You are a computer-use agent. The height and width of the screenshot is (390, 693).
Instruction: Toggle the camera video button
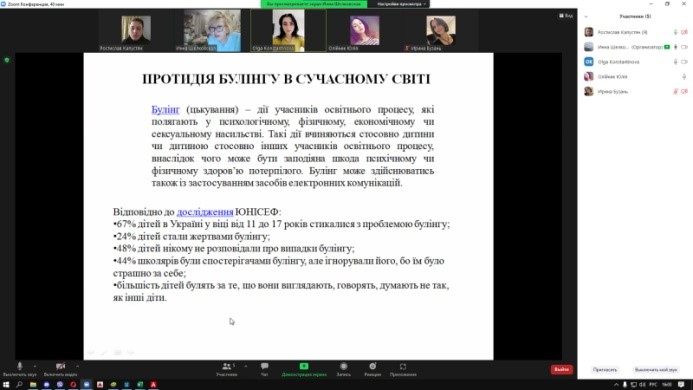pyautogui.click(x=61, y=367)
